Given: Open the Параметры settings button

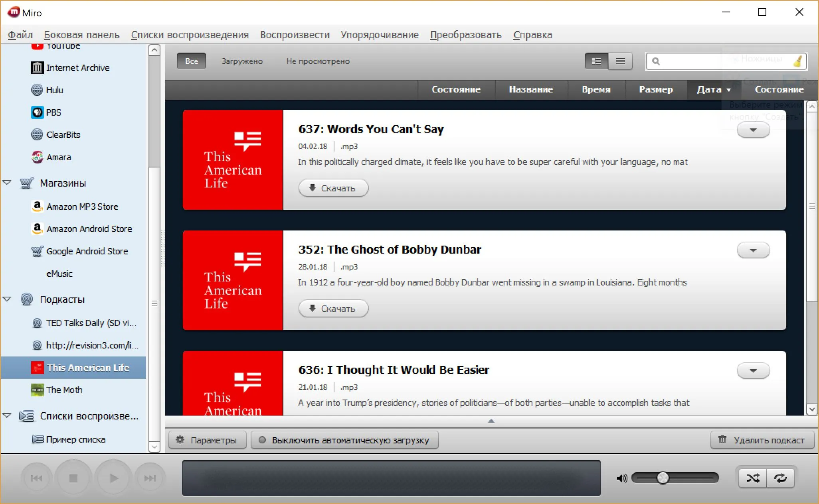Looking at the screenshot, I should tap(207, 440).
